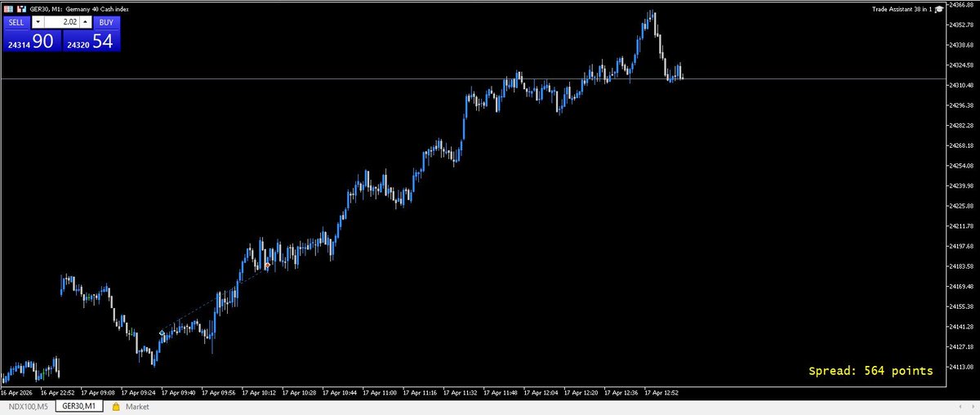The height and width of the screenshot is (415, 980).
Task: Click price level 24225.88 on the scale
Action: coord(962,206)
